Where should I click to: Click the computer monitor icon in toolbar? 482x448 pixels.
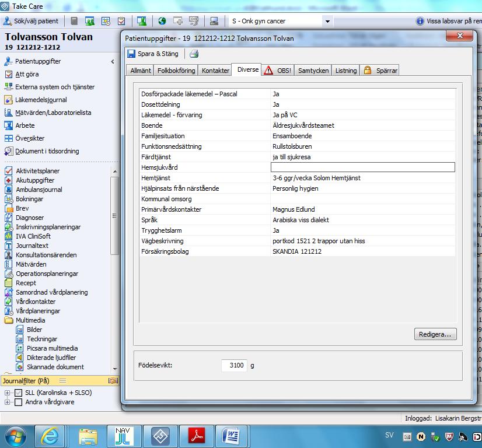click(214, 21)
